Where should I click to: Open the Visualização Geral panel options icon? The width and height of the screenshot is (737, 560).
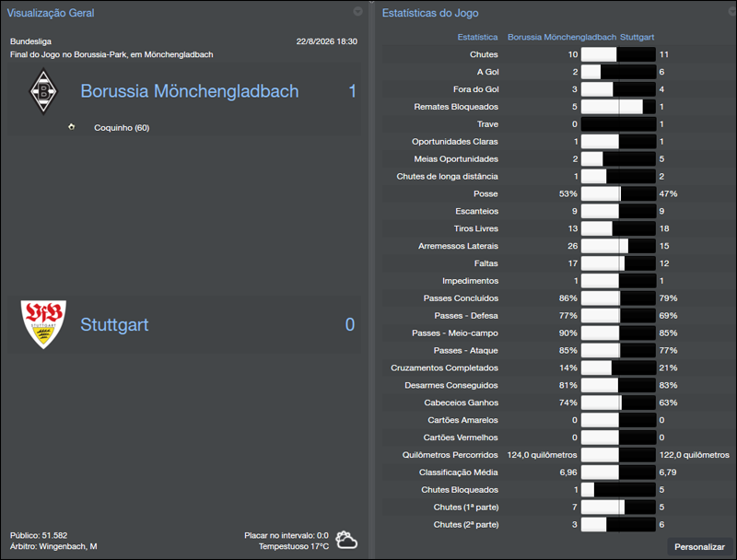[x=357, y=12]
